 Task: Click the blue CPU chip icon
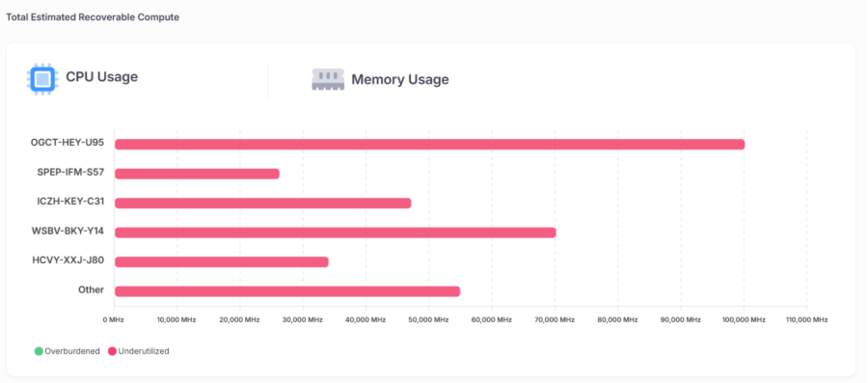[41, 80]
